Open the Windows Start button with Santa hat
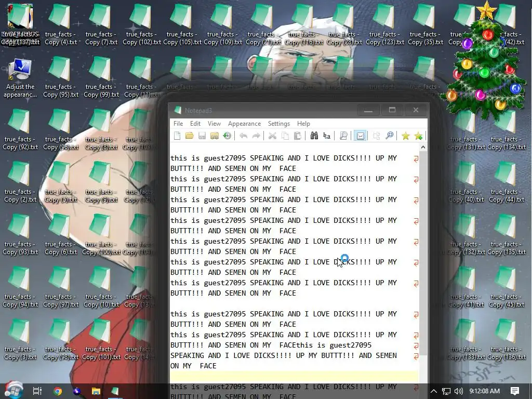This screenshot has width=532, height=399. [x=13, y=391]
